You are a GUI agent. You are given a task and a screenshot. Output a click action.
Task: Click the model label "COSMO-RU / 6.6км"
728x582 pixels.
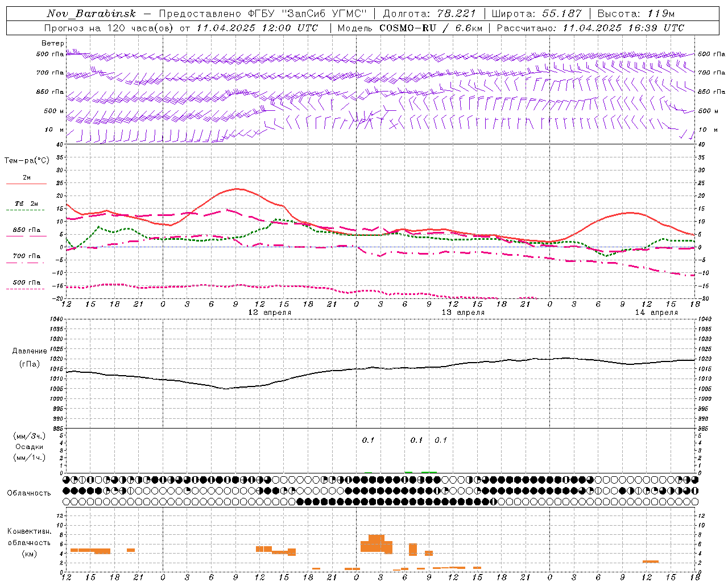coord(431,28)
